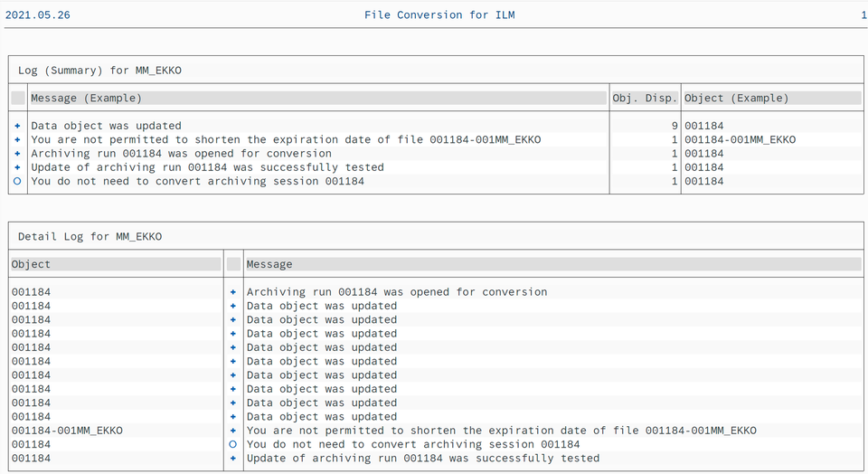868x474 pixels.
Task: Select the 'Obj. Disp.' column header
Action: [x=645, y=98]
